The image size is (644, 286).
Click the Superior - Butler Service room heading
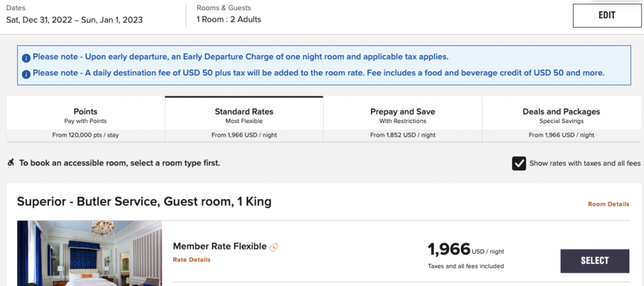(x=144, y=202)
